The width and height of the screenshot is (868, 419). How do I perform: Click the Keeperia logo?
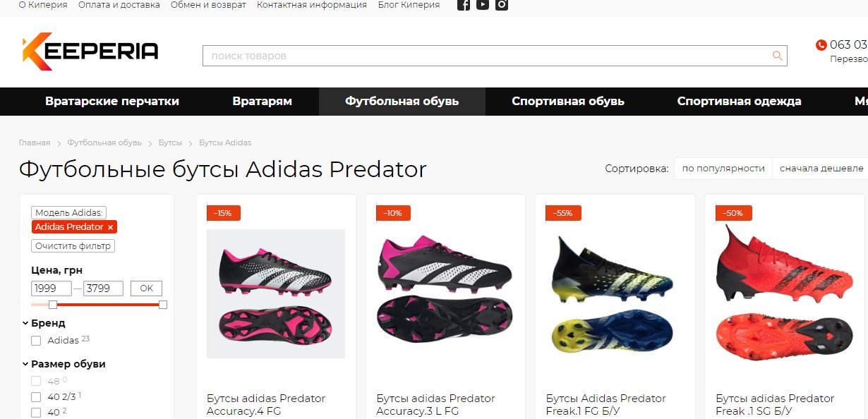(x=90, y=51)
